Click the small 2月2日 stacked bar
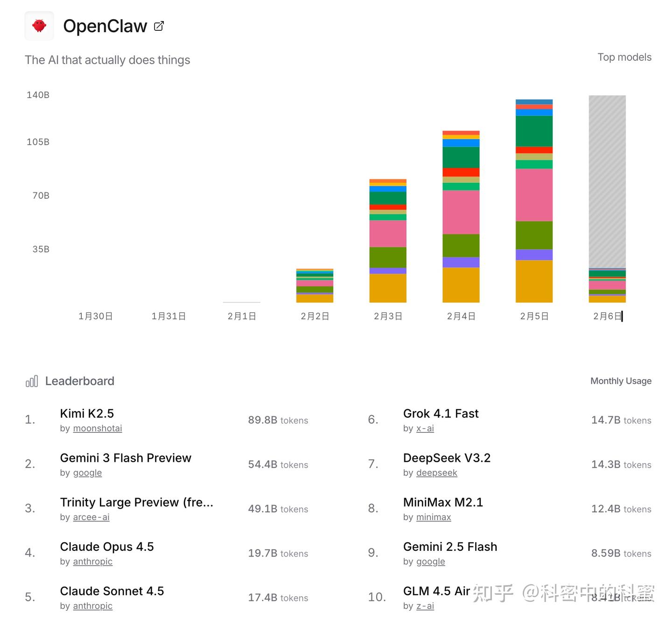This screenshot has width=672, height=620. (x=315, y=286)
